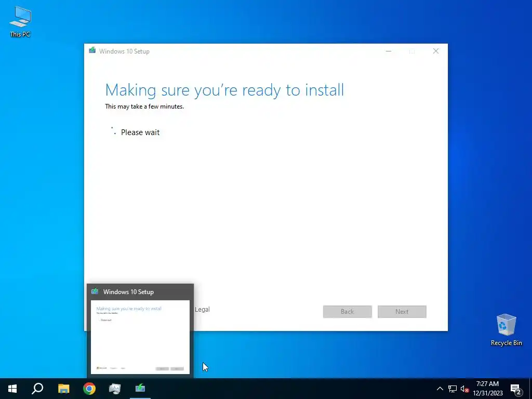Click the Windows 10 Setup window title

124,51
